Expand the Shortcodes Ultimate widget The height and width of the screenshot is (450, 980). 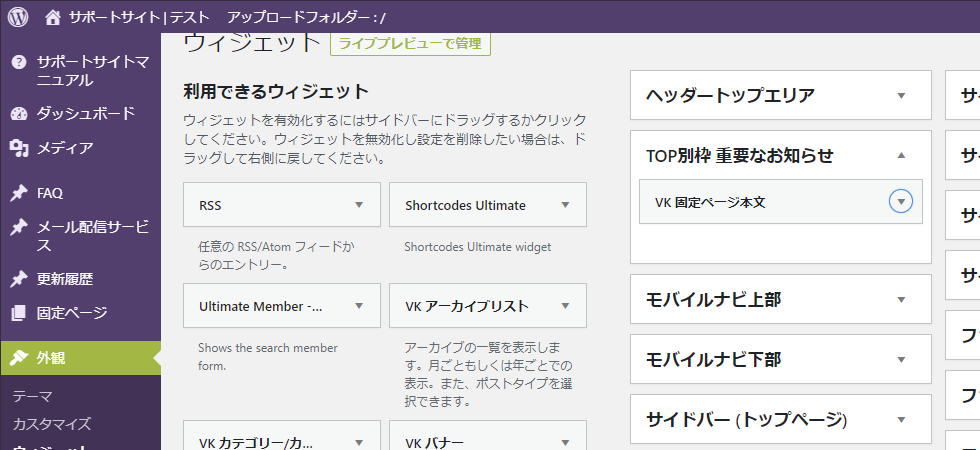click(565, 205)
